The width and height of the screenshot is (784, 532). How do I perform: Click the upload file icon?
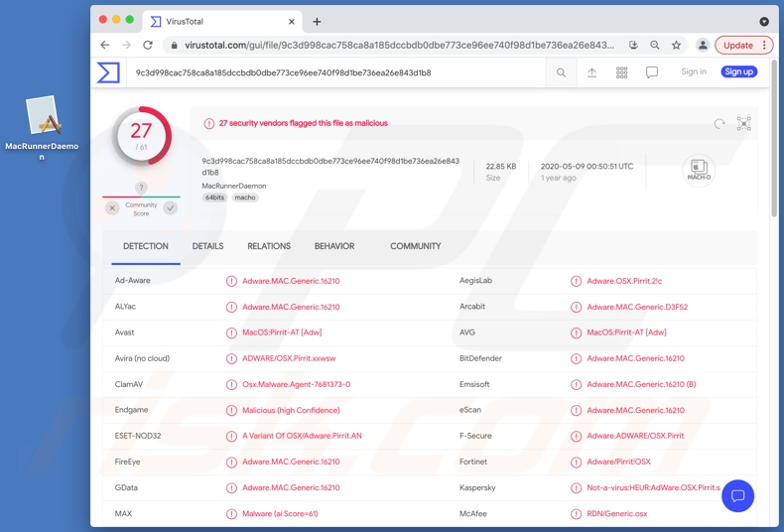point(591,73)
